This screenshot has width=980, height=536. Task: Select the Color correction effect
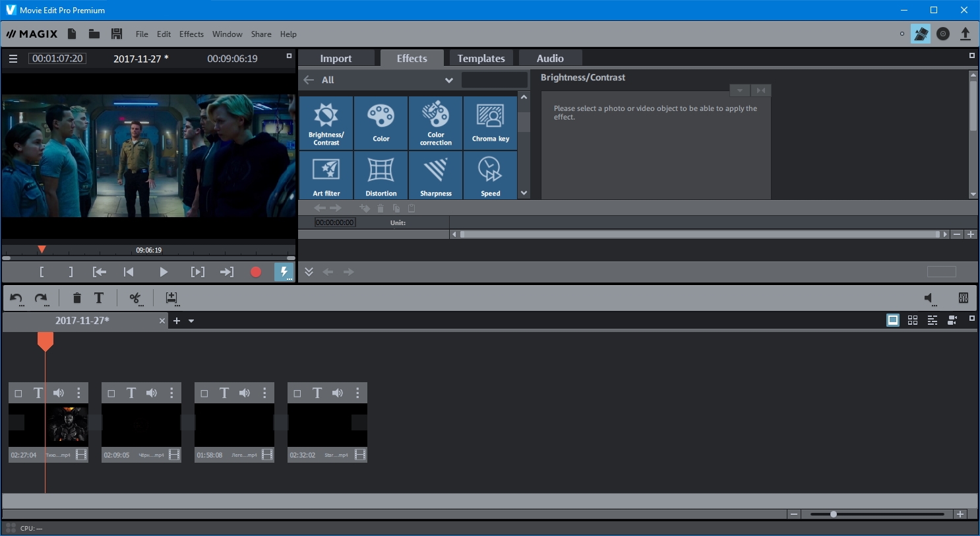pyautogui.click(x=435, y=123)
